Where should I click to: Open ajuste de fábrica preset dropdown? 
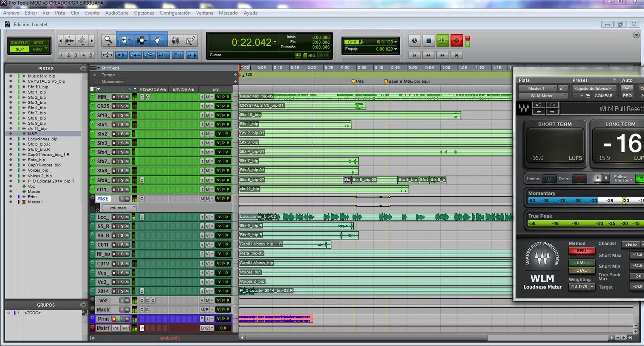point(594,88)
